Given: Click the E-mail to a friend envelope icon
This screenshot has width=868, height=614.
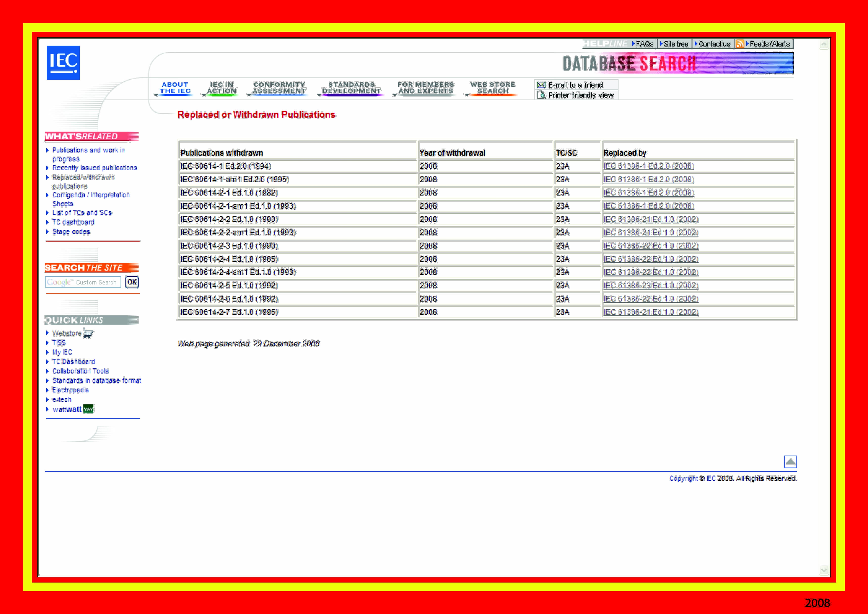Looking at the screenshot, I should click(541, 85).
